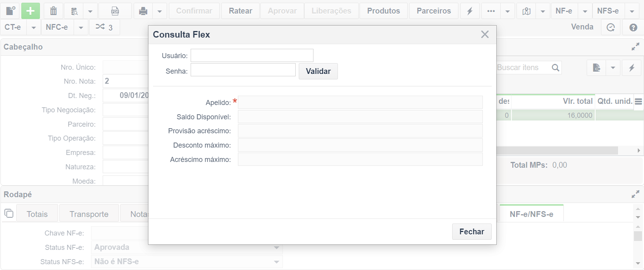Open dropdown arrow beside map icon
644x270 pixels.
click(543, 11)
